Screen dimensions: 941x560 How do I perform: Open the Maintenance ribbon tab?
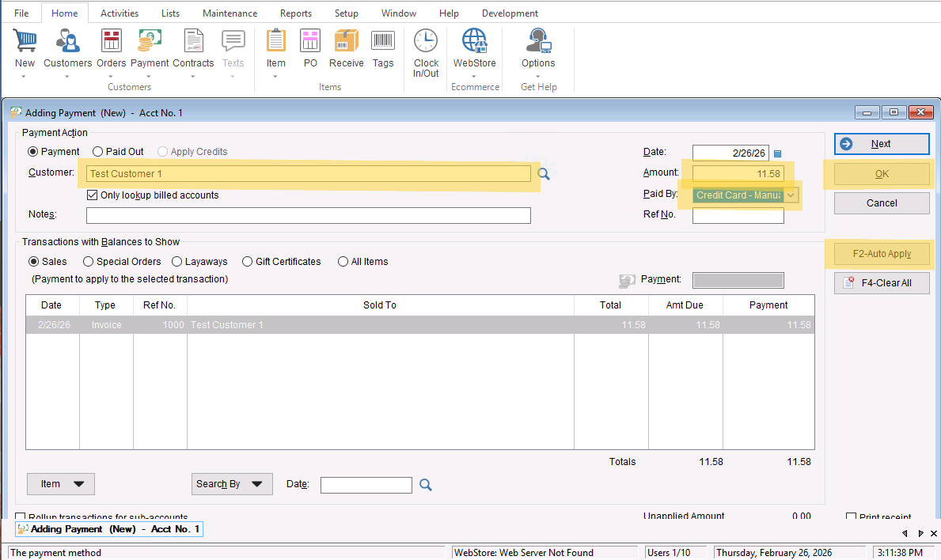pos(230,13)
